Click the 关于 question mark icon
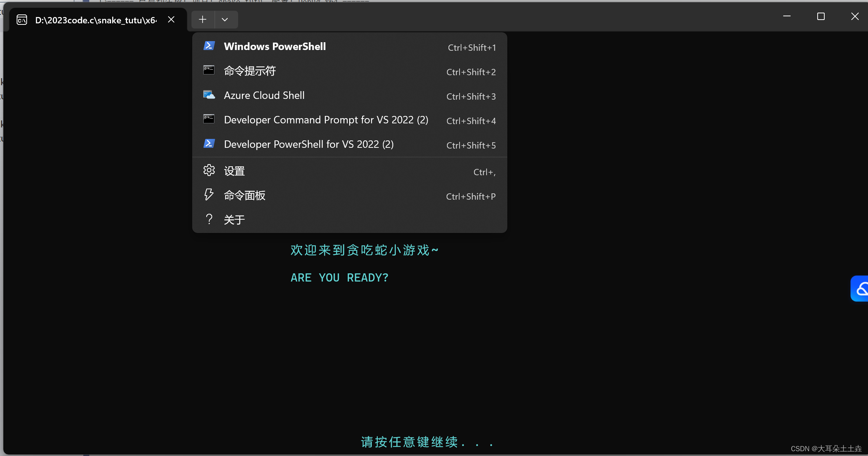 pos(209,219)
